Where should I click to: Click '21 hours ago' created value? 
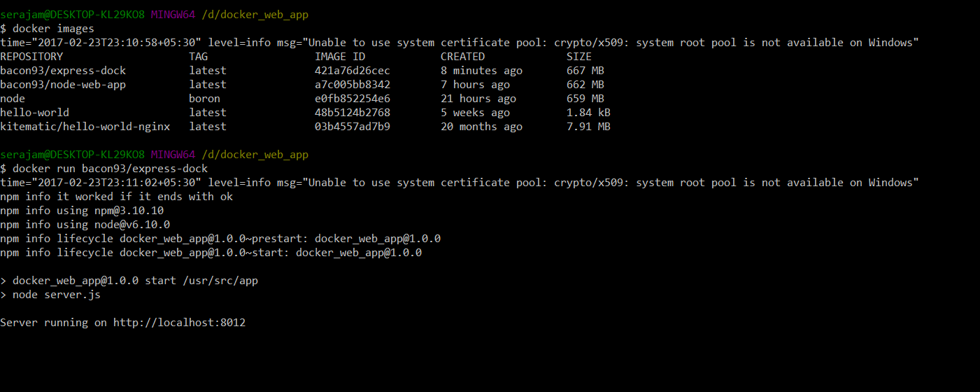coord(478,99)
